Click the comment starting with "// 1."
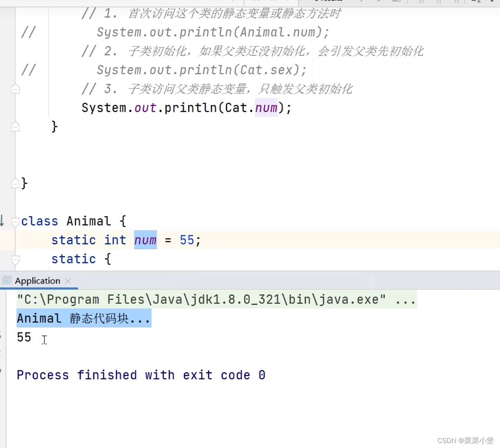The width and height of the screenshot is (500, 448). point(211,14)
